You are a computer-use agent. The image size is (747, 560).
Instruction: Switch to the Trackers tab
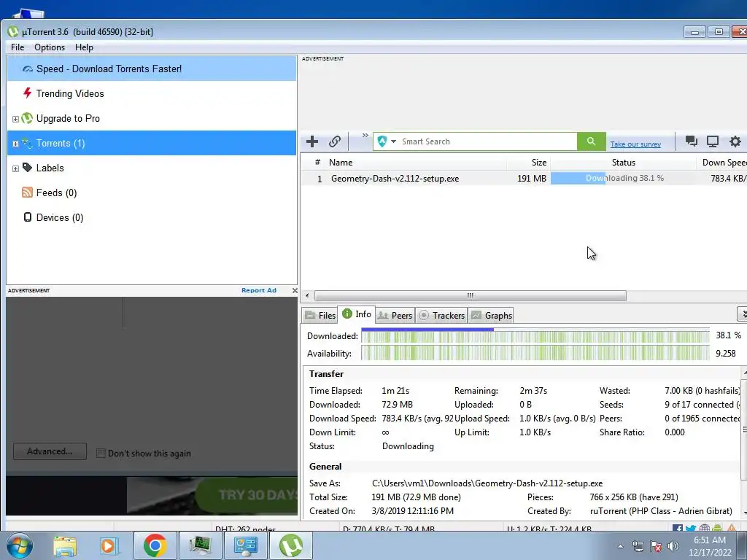click(441, 315)
